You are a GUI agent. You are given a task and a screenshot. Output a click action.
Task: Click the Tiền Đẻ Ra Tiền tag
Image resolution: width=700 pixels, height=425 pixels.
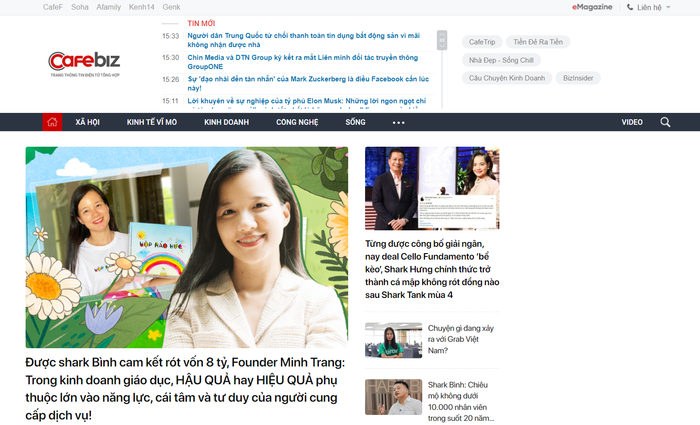538,42
